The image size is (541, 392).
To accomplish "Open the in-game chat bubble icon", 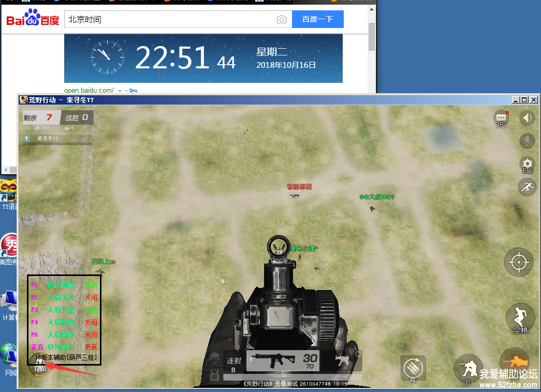I will tap(501, 119).
